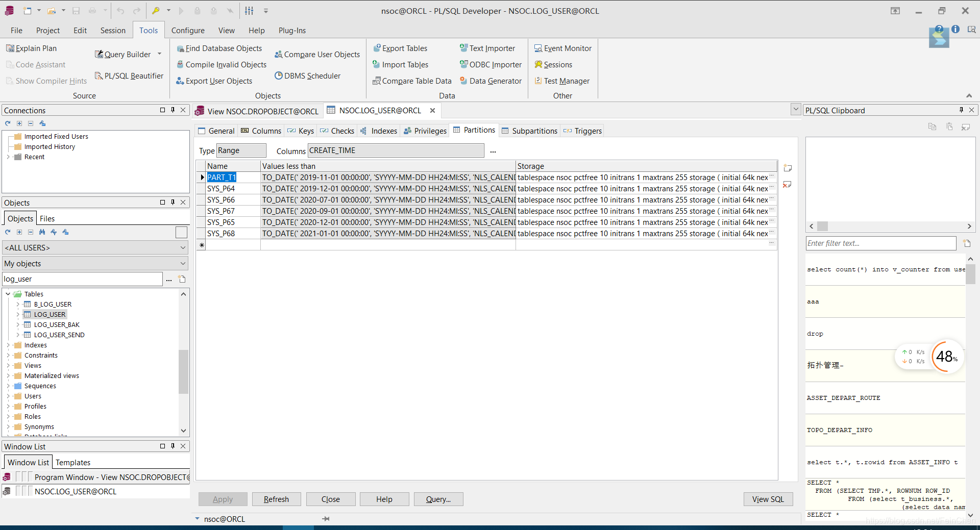Open Explain Plan tool
Viewport: 980px width, 530px height.
pos(31,48)
